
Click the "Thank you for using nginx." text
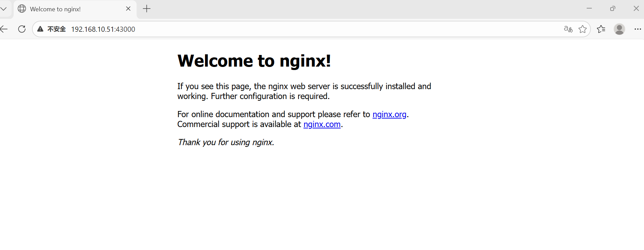[226, 142]
